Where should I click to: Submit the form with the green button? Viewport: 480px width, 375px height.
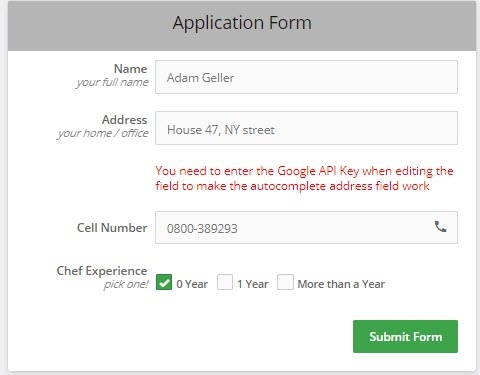coord(405,336)
